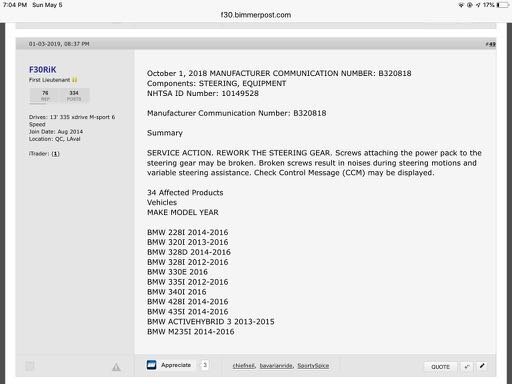Select 'Location: QC, LAval' text

tap(55, 139)
